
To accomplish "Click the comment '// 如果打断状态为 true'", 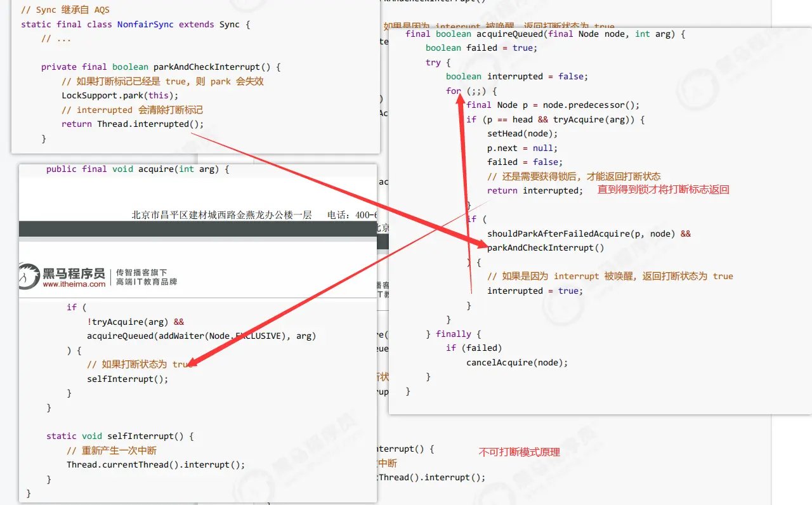I will (140, 364).
